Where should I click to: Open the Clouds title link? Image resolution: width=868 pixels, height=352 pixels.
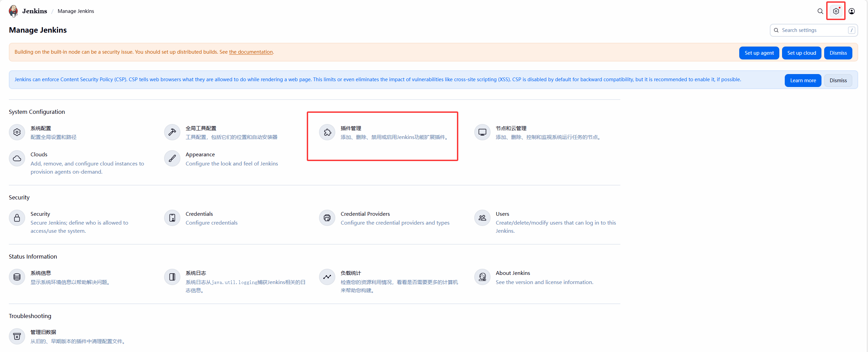click(39, 155)
